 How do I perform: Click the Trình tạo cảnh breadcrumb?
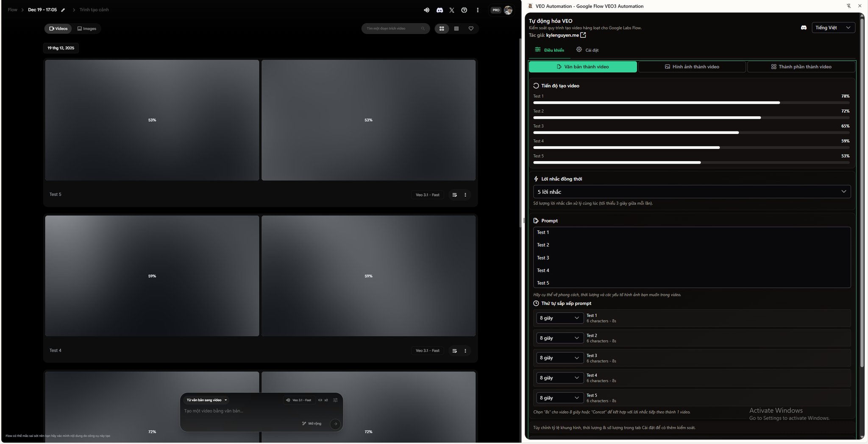94,10
